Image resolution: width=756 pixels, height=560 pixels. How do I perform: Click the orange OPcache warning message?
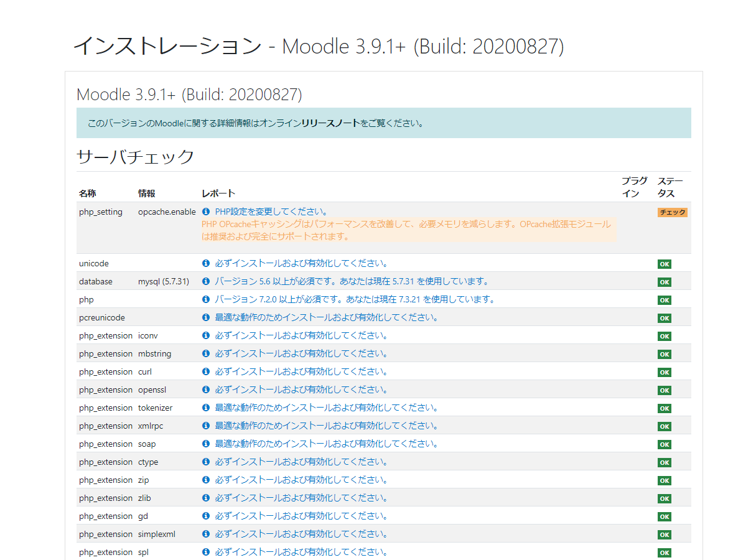[x=408, y=230]
